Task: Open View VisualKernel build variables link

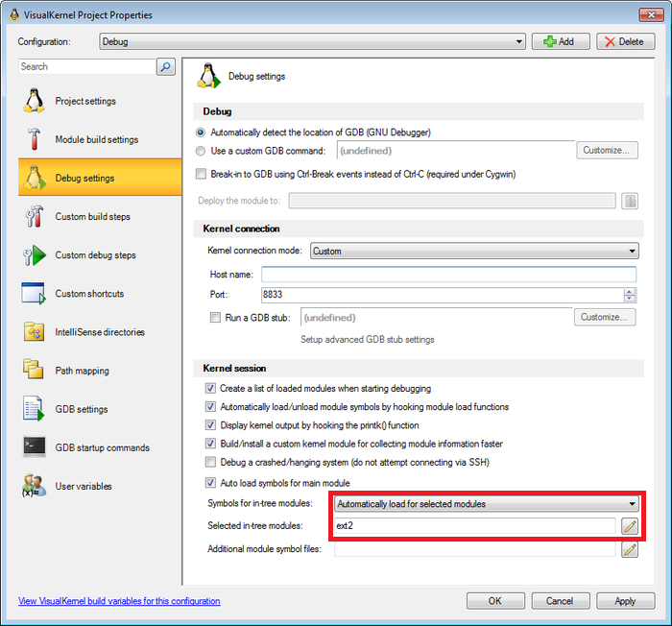Action: point(119,601)
